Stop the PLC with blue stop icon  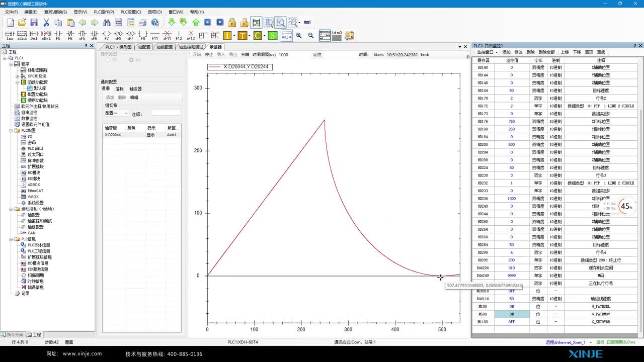coord(220,22)
